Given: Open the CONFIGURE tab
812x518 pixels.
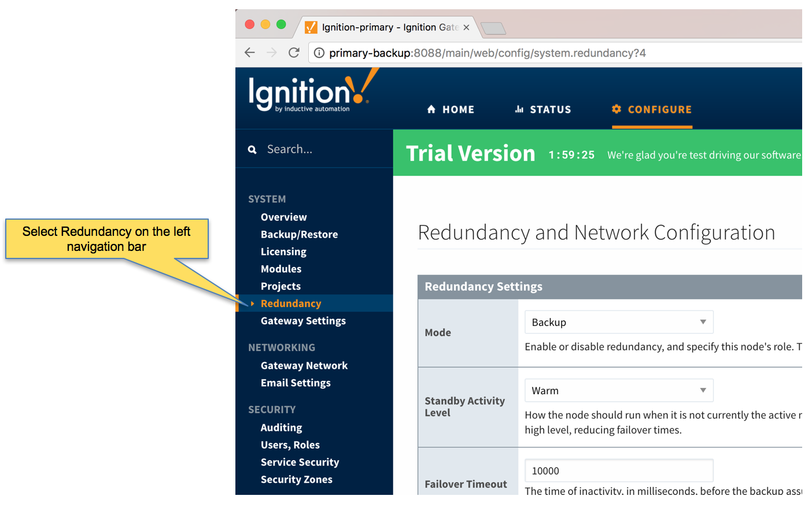Looking at the screenshot, I should (x=652, y=109).
